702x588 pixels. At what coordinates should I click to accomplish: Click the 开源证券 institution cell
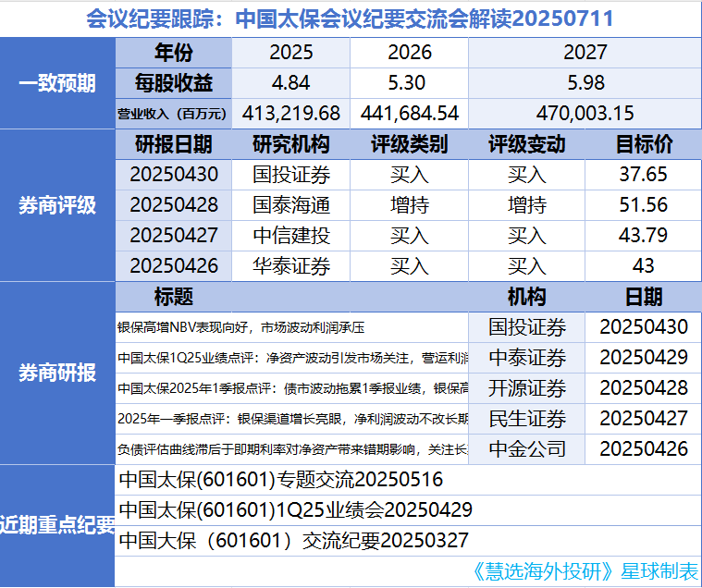[x=526, y=388]
